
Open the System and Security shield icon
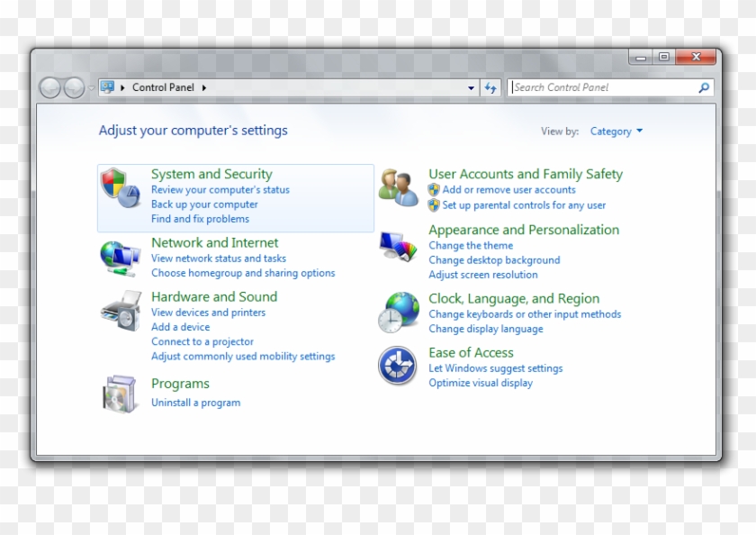coord(120,187)
